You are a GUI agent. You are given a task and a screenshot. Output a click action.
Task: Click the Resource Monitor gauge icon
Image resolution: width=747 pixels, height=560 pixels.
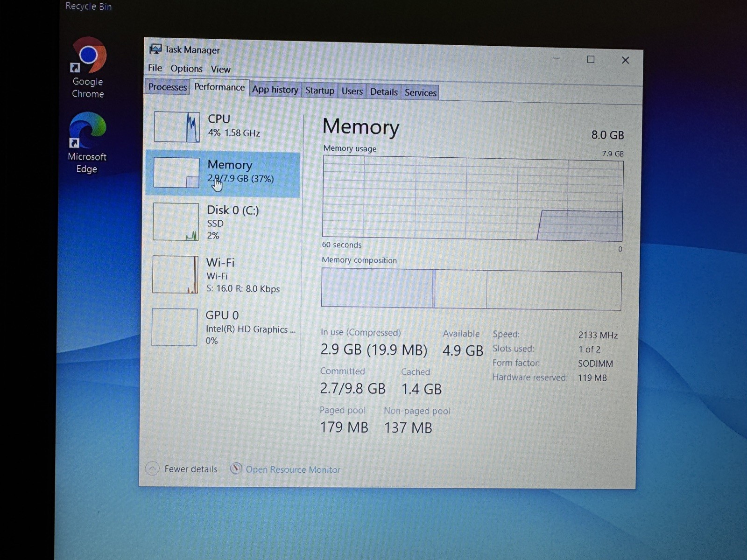coord(236,468)
